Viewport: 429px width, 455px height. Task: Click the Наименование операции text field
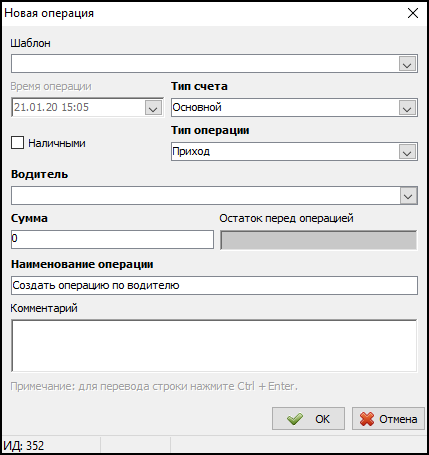(x=214, y=285)
